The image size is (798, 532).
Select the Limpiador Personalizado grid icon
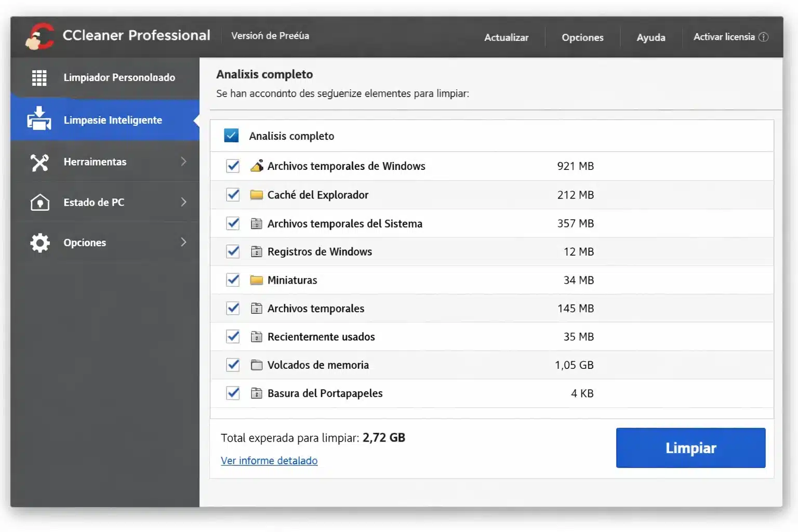point(39,77)
